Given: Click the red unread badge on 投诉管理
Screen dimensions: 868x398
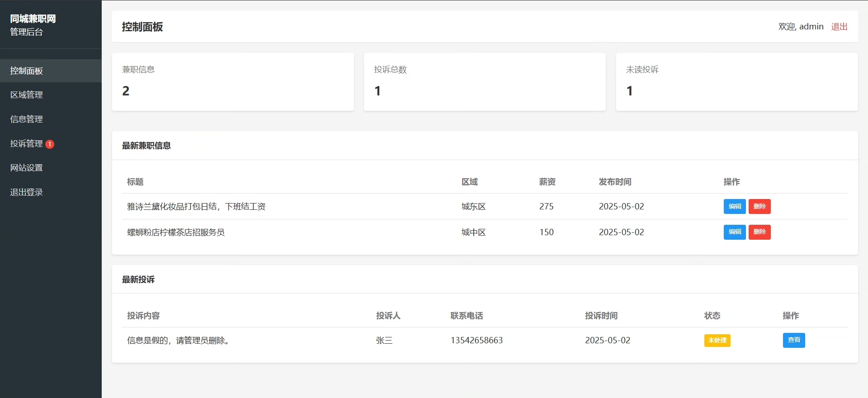Looking at the screenshot, I should (50, 144).
